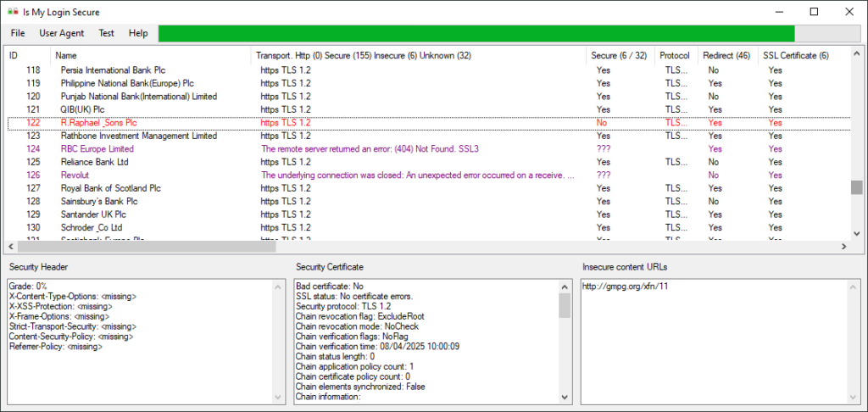Open the File menu

tap(18, 33)
